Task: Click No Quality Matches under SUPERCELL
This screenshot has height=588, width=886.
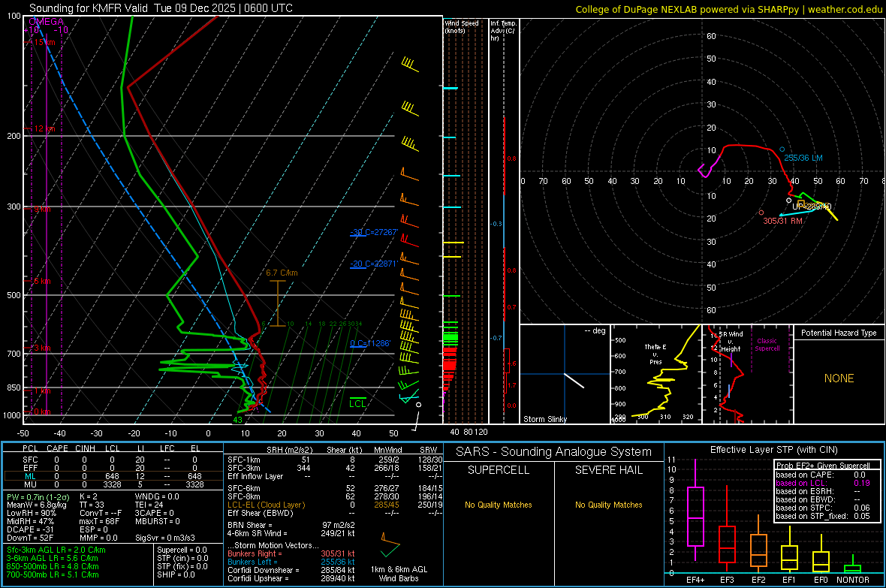Action: tap(499, 505)
